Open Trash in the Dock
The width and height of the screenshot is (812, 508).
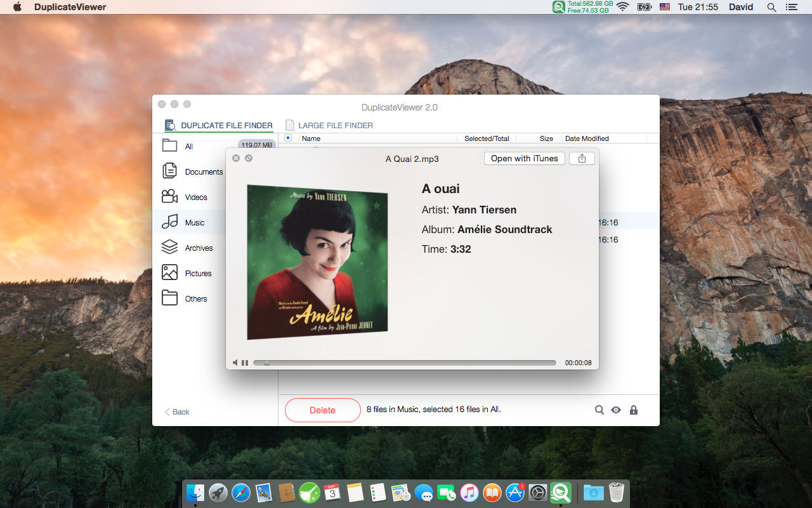617,492
